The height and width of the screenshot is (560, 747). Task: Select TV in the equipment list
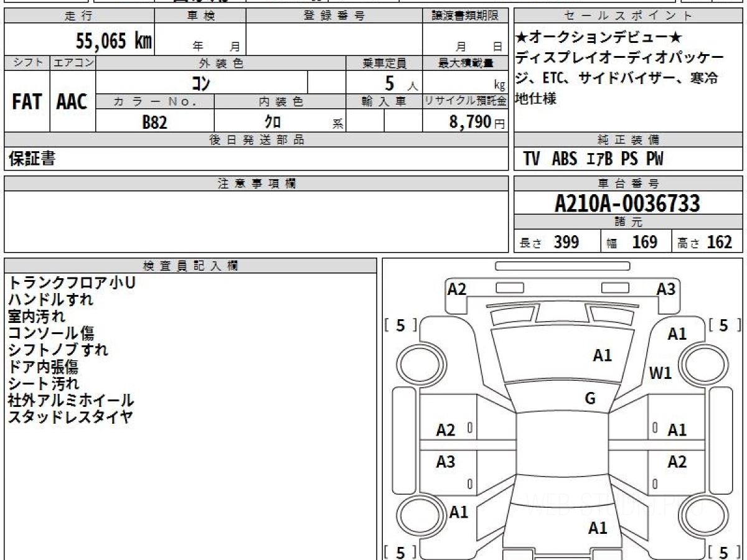click(x=532, y=159)
